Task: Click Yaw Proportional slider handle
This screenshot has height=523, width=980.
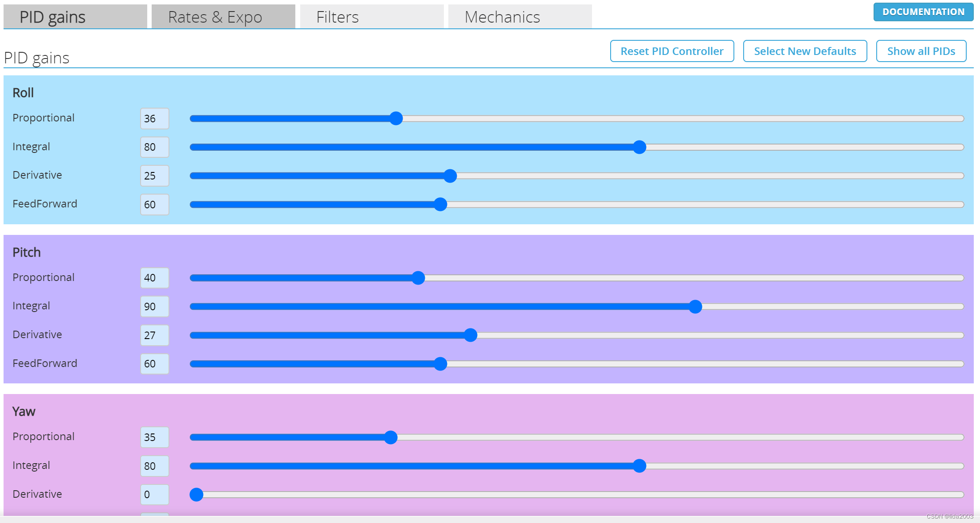Action: tap(391, 437)
